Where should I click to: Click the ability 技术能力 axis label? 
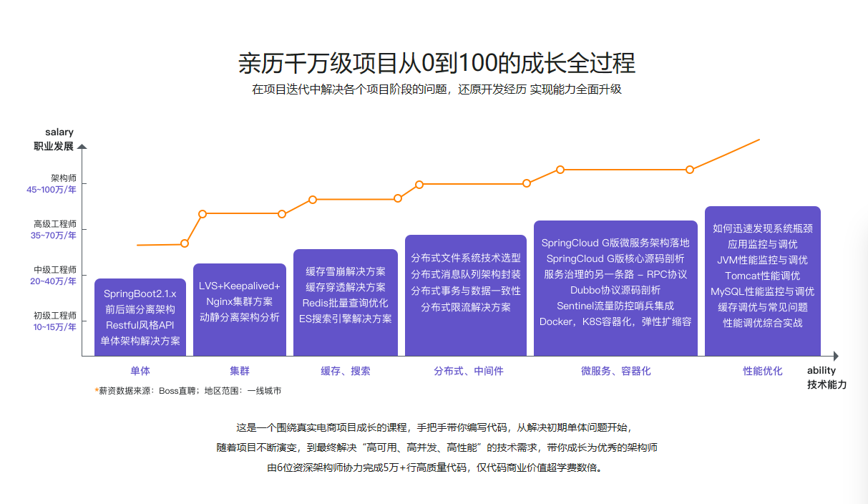826,377
